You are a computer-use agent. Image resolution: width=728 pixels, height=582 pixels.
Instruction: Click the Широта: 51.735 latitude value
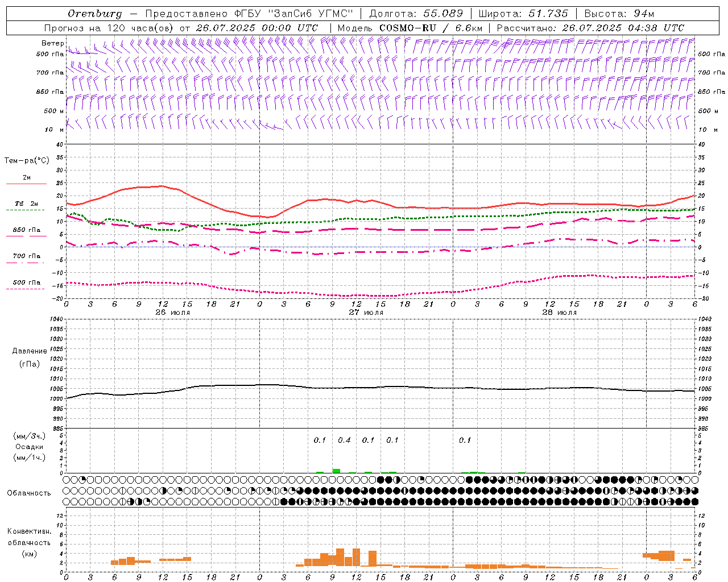click(x=523, y=13)
